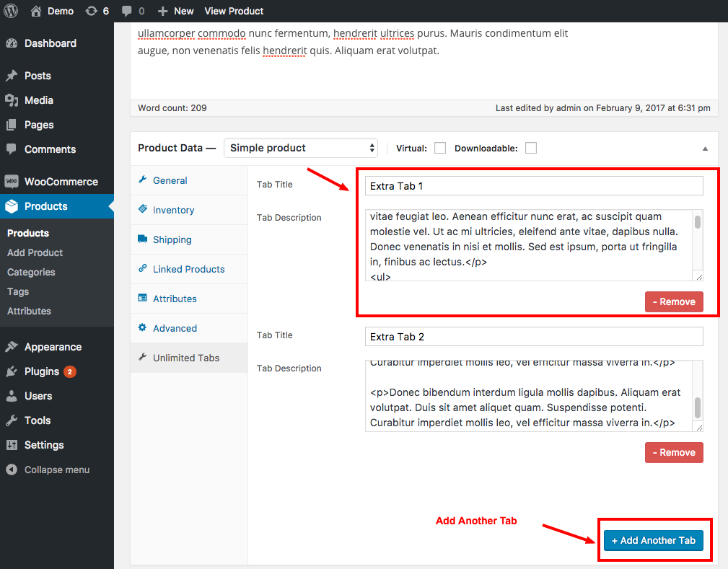Image resolution: width=728 pixels, height=569 pixels.
Task: Click the Settings sliders icon
Action: click(12, 445)
